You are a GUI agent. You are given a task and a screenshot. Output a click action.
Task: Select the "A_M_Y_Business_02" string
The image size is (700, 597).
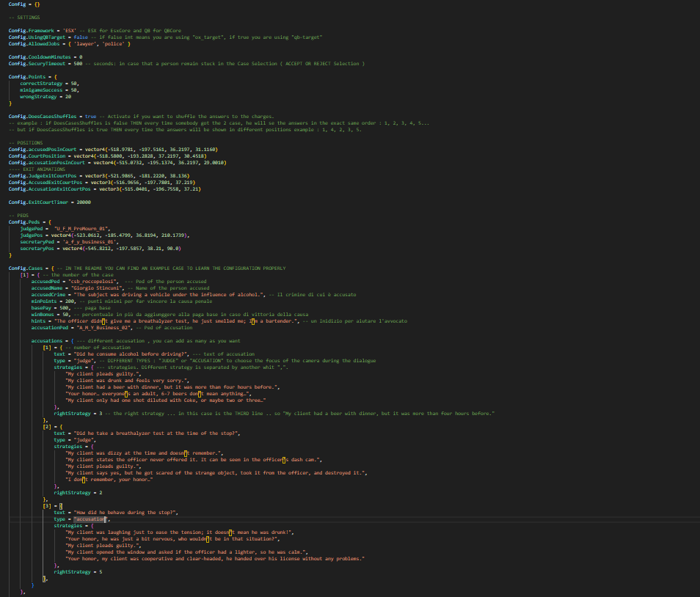(x=105, y=328)
